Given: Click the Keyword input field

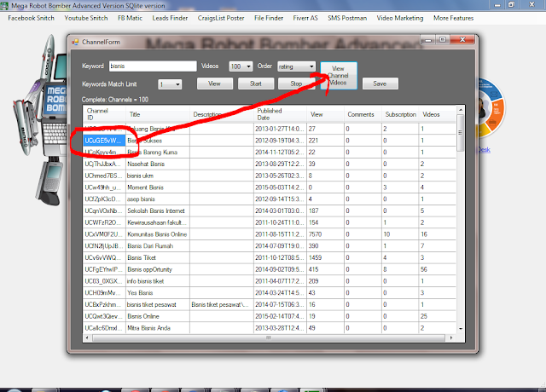Looking at the screenshot, I should [153, 66].
